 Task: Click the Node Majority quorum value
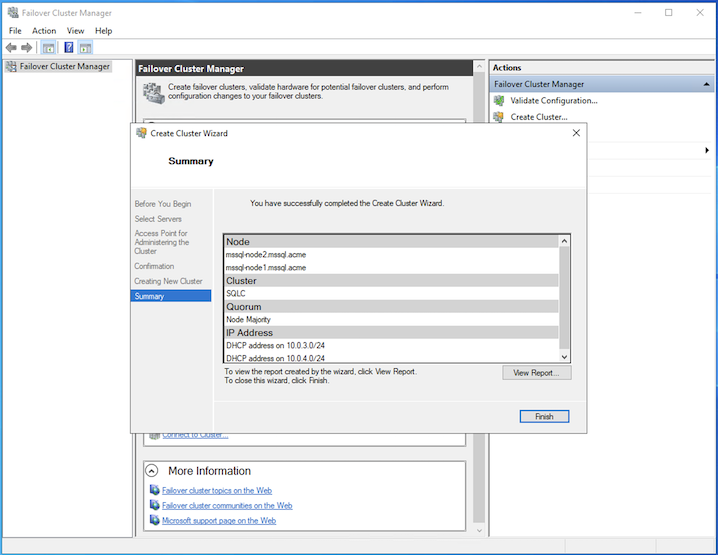click(x=248, y=320)
